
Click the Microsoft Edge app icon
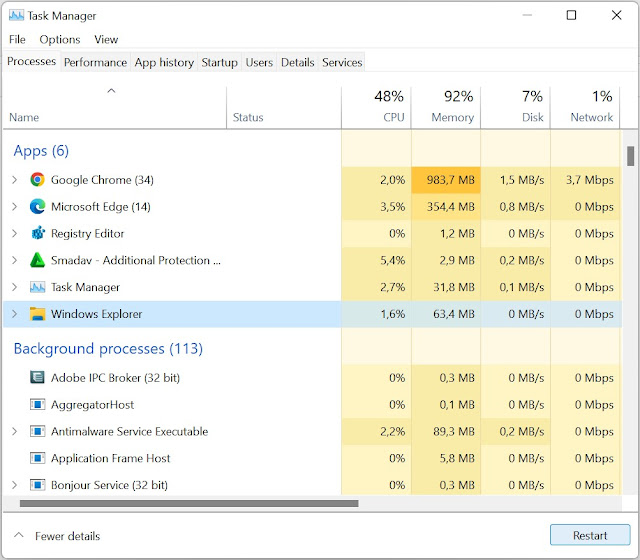click(38, 207)
